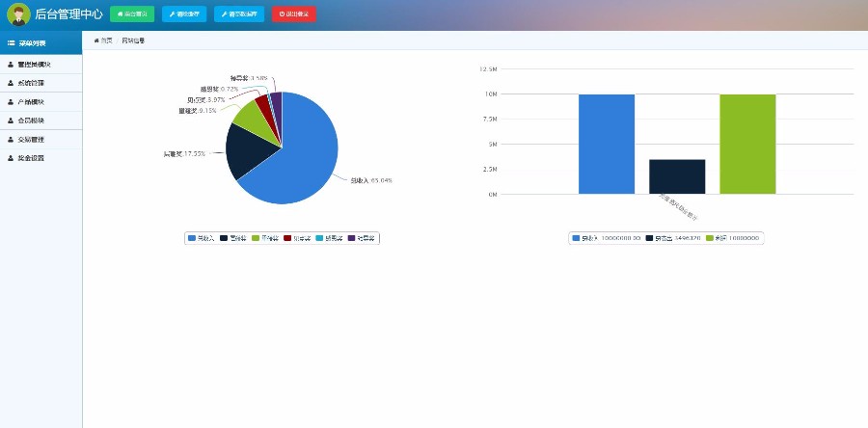The image size is (868, 428).
Task: Click the blue swatch in bar chart legend
Action: click(x=576, y=238)
